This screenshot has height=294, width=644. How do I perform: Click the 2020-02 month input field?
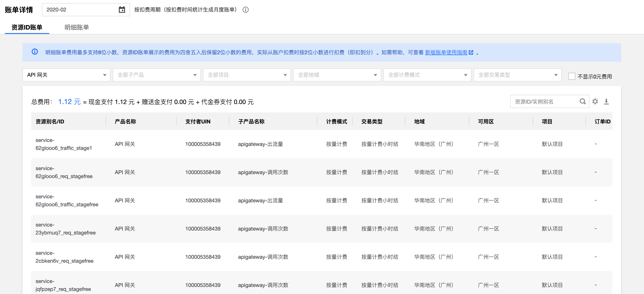(86, 10)
